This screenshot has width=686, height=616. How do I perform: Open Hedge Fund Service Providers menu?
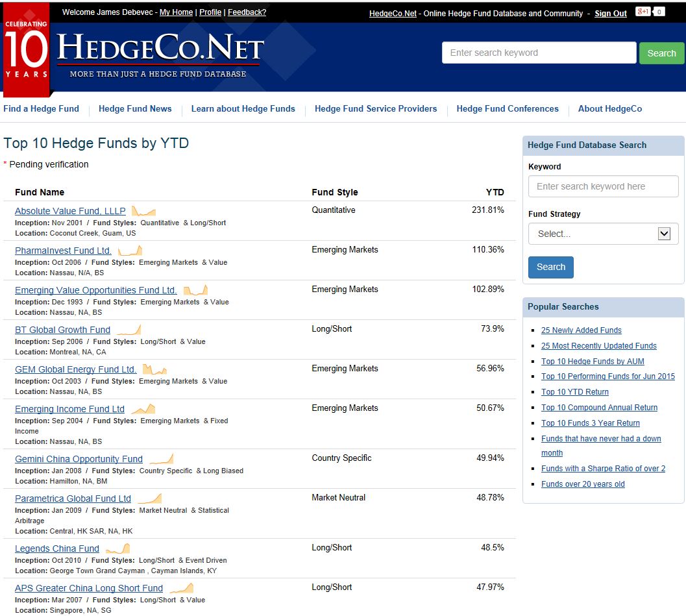375,108
